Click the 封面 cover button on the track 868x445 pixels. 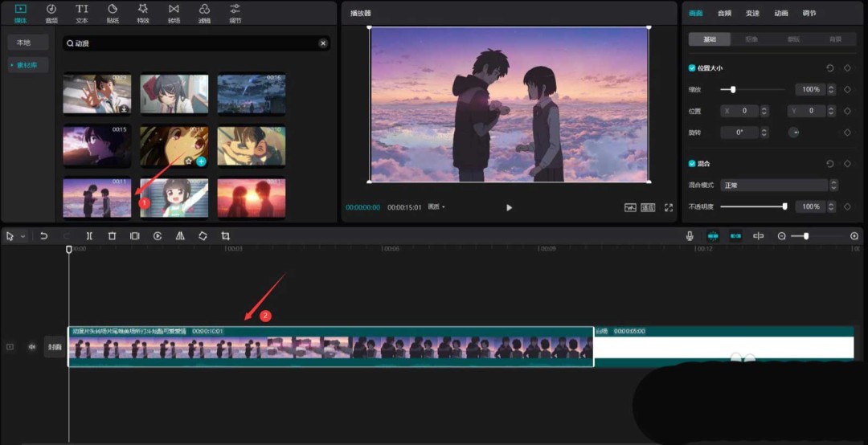(x=55, y=347)
